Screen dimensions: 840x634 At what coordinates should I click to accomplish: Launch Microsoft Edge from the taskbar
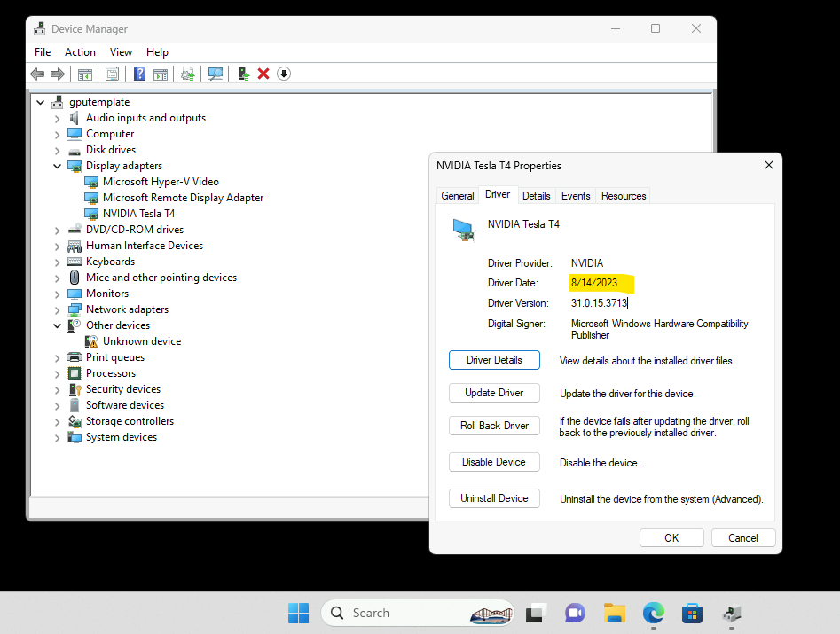[x=654, y=613]
